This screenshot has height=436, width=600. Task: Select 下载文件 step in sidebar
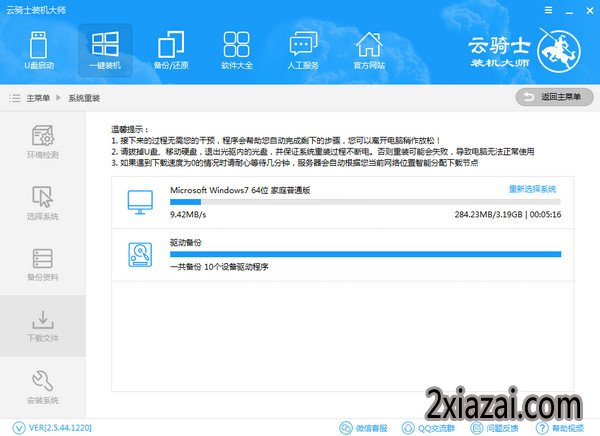[42, 326]
